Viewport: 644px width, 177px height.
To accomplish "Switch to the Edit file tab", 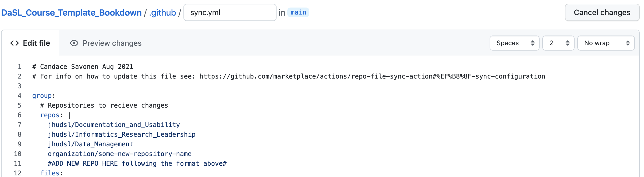I will pos(30,43).
